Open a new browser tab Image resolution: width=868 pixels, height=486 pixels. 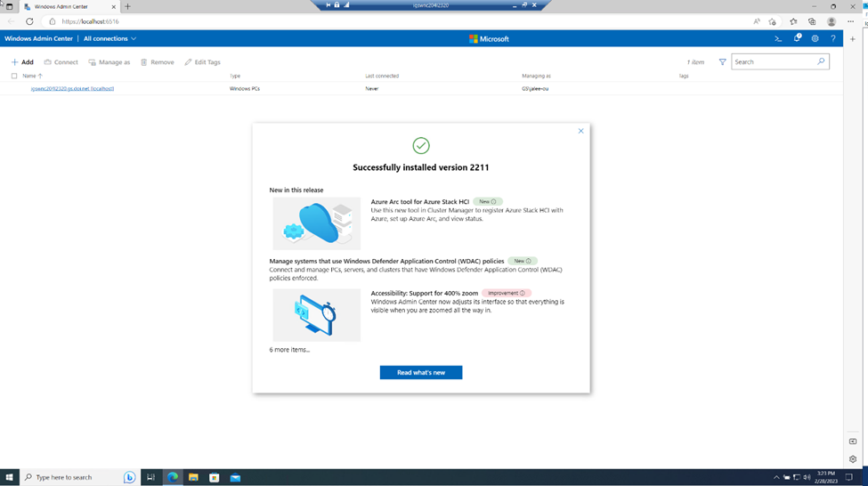128,6
